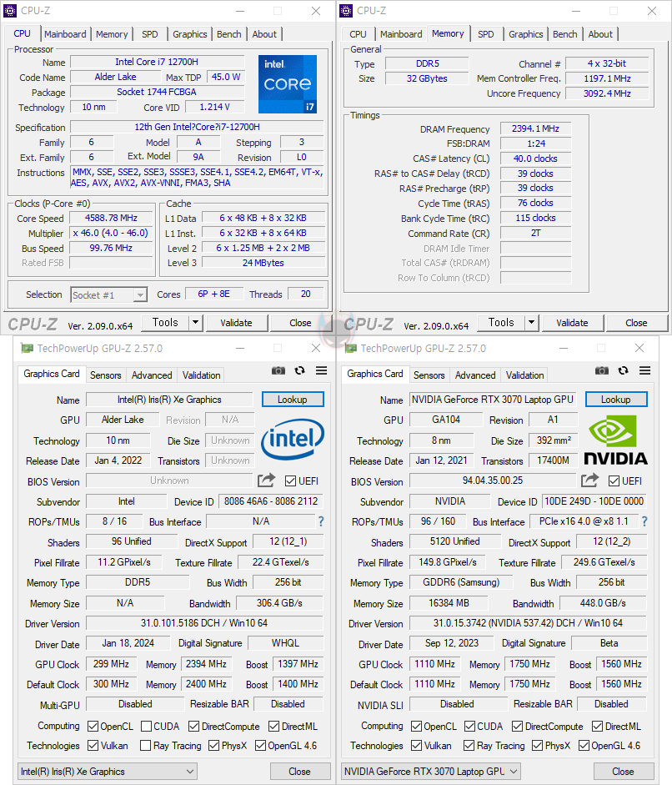Click Bus Interface question mark in NVIDIA GPU-Z

[x=644, y=521]
